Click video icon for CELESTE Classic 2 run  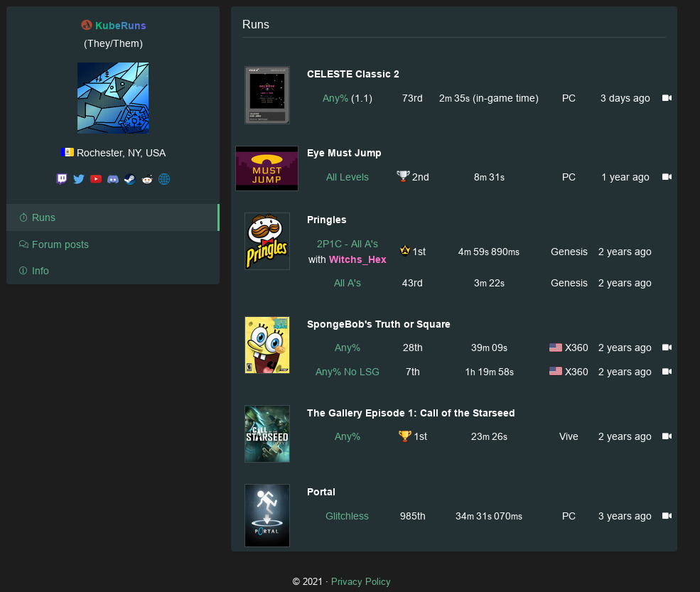[x=667, y=98]
